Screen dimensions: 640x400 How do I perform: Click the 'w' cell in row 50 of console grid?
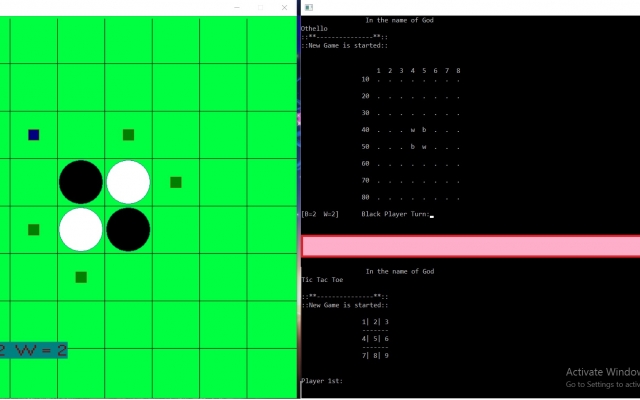click(x=424, y=147)
